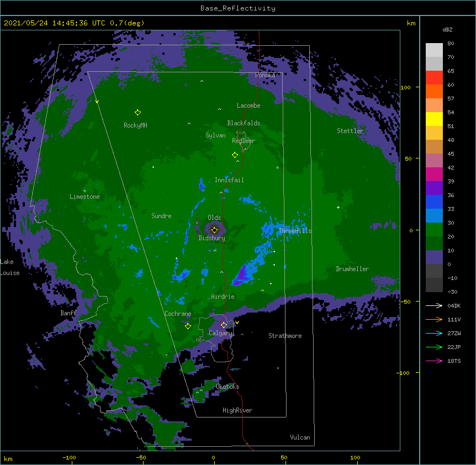Click the ThreeHills city label
This screenshot has width=476, height=465.
295,231
